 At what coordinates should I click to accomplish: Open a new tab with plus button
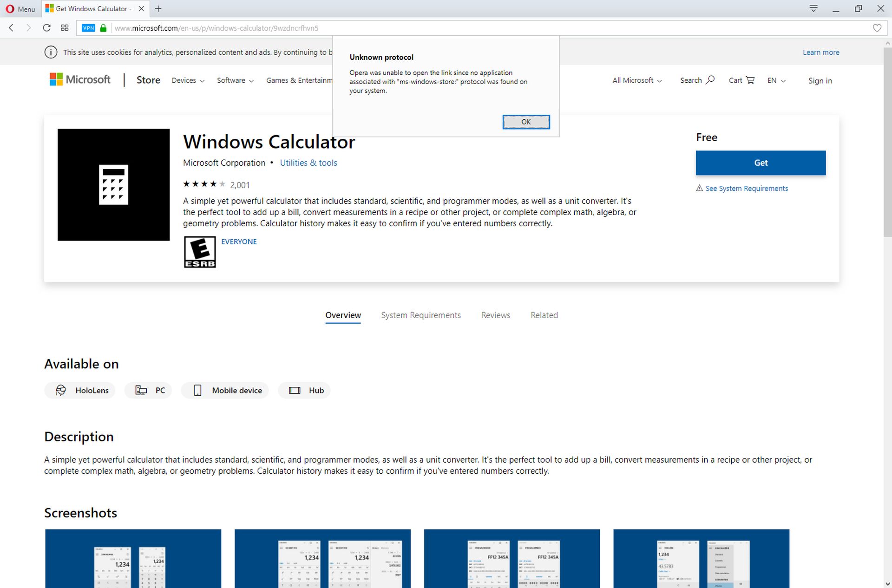(158, 9)
